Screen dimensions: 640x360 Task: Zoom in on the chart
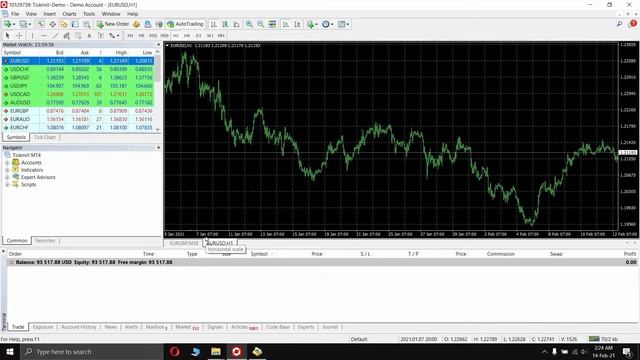point(249,24)
